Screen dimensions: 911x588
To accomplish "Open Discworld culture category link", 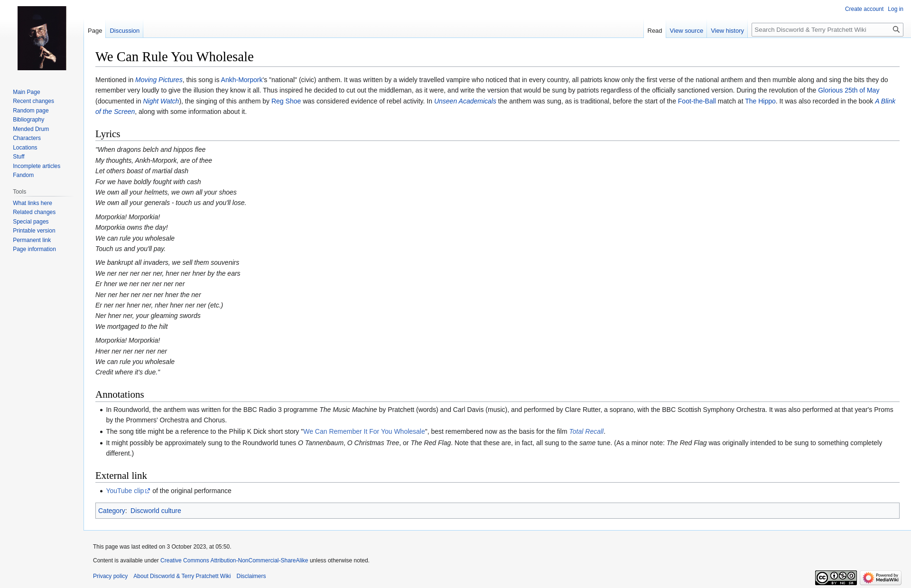I will [x=156, y=511].
